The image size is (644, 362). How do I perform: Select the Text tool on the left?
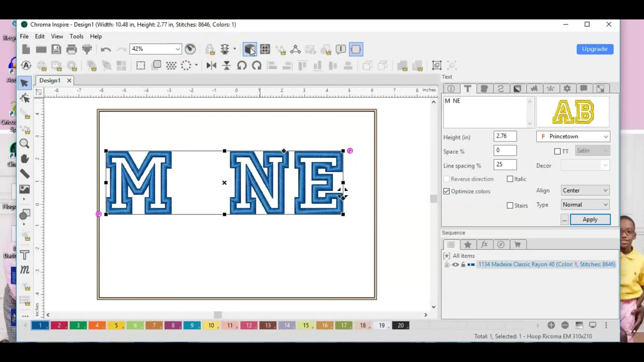[25, 254]
